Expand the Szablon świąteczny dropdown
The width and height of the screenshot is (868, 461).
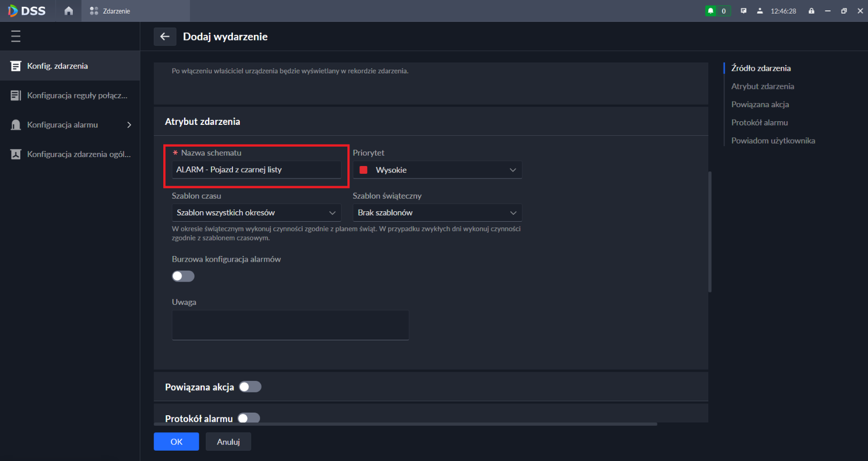pyautogui.click(x=437, y=213)
